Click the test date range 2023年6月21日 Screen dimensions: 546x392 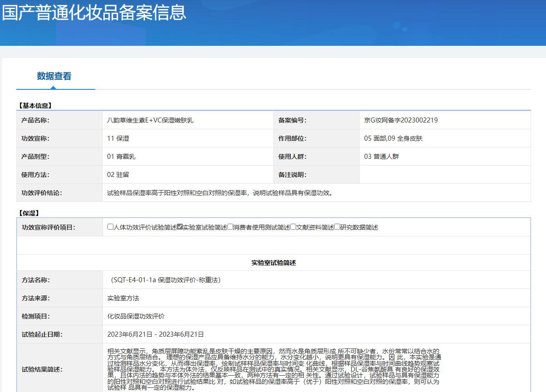[156, 334]
